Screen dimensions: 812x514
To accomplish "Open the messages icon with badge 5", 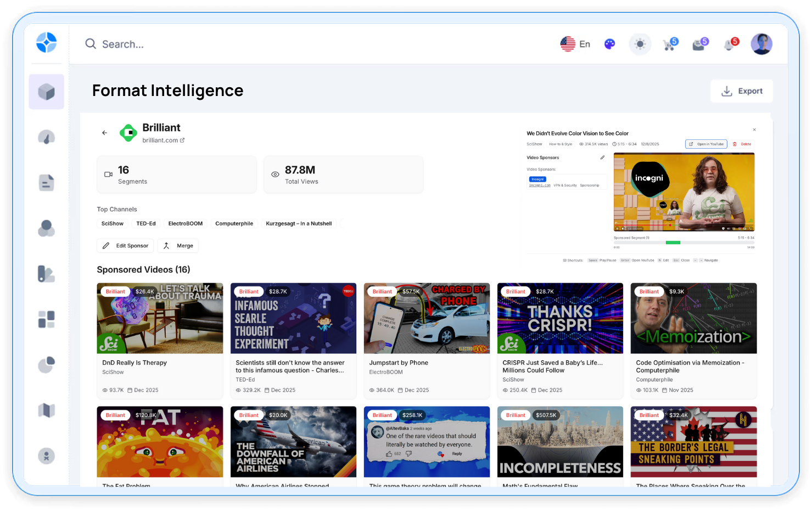I will 700,44.
